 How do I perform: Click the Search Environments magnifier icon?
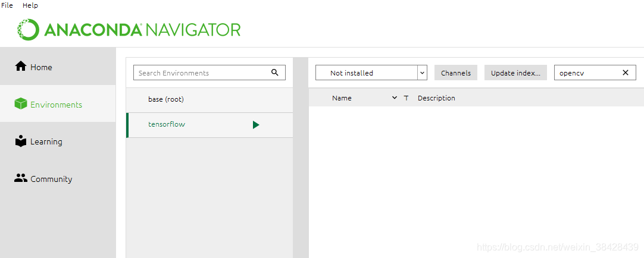275,73
